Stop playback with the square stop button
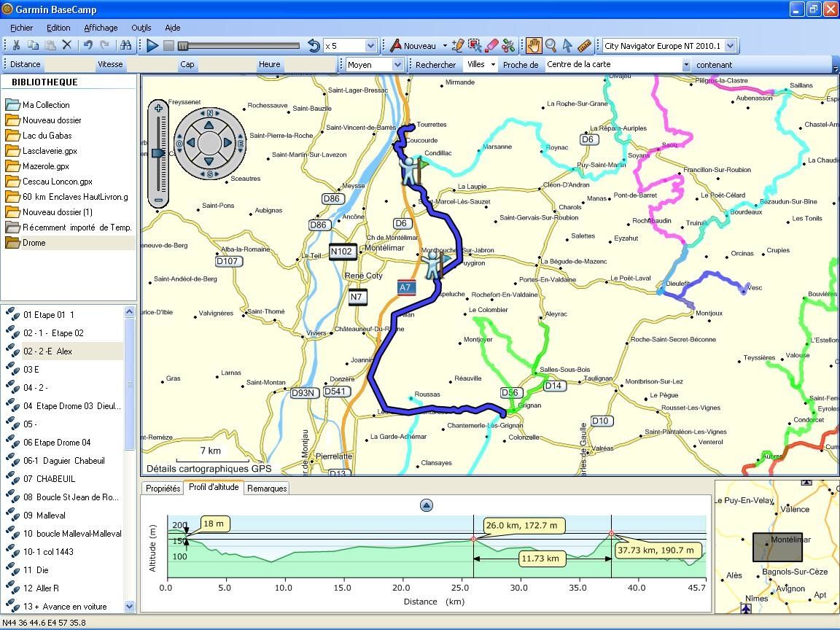The height and width of the screenshot is (630, 840). (168, 45)
